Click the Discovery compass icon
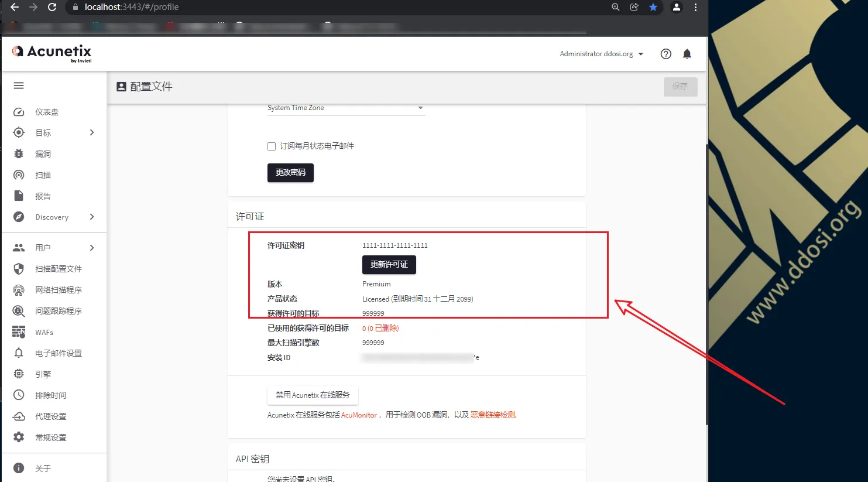Screen dimensions: 868x482 click(x=19, y=217)
